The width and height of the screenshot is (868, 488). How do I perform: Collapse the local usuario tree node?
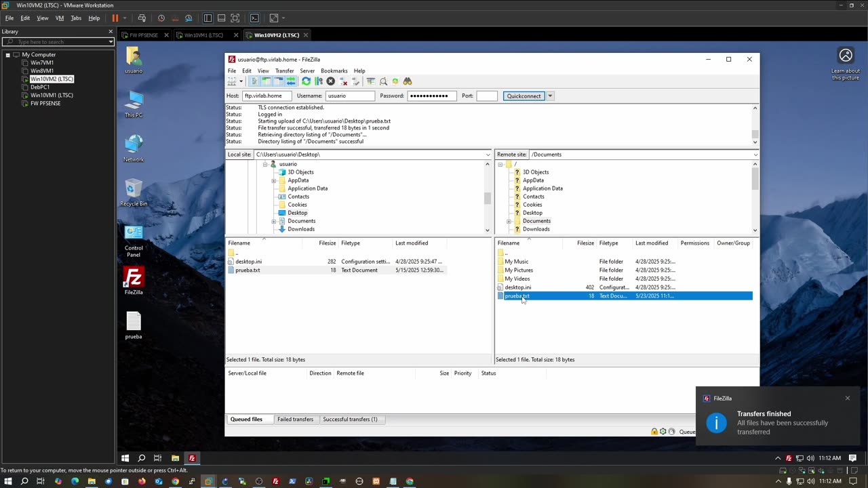pyautogui.click(x=265, y=164)
